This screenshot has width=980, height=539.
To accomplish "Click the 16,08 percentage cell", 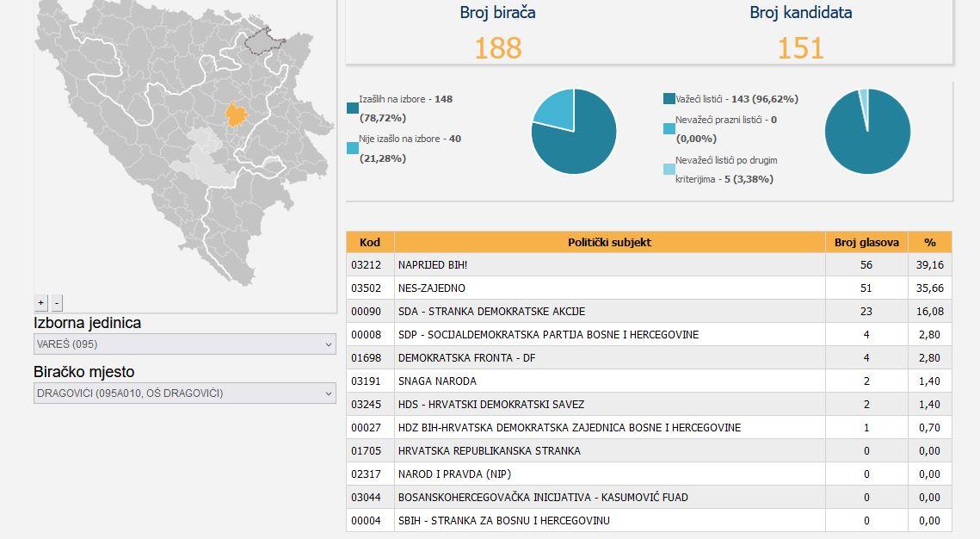I will pos(930,312).
